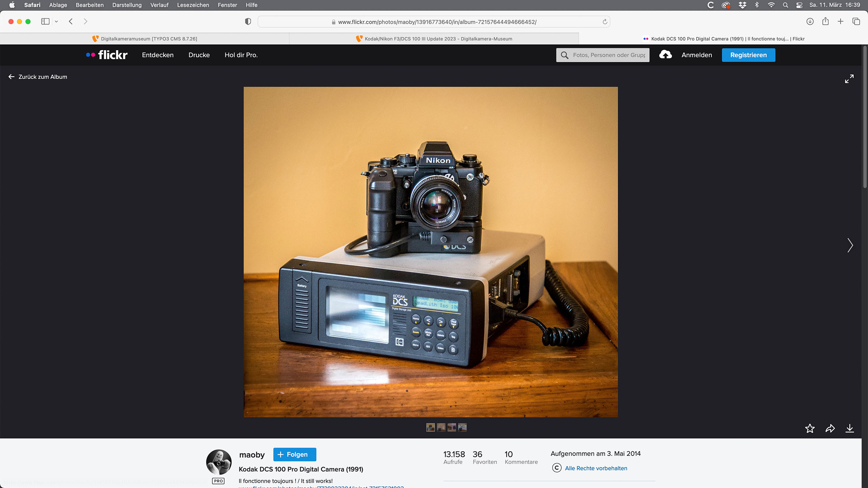The image size is (868, 488).
Task: Go back via Zurück zum Album
Action: [38, 77]
